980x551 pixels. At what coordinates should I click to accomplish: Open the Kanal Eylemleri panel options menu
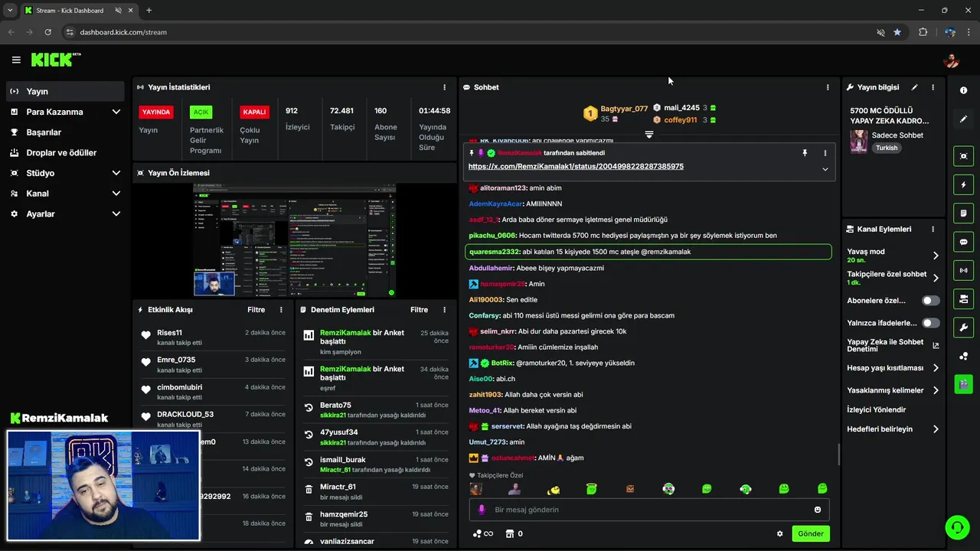point(933,229)
